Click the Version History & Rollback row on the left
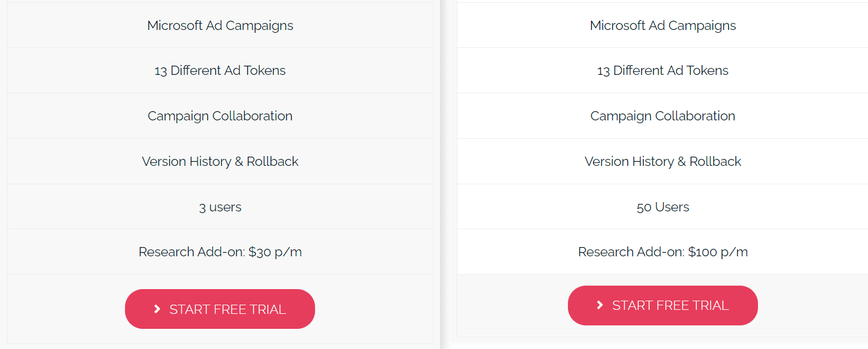The height and width of the screenshot is (349, 868). [x=220, y=161]
